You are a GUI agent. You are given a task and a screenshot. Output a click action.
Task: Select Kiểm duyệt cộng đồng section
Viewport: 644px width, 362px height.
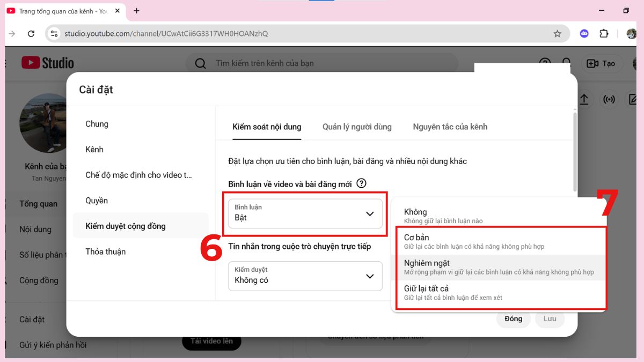pos(141,226)
